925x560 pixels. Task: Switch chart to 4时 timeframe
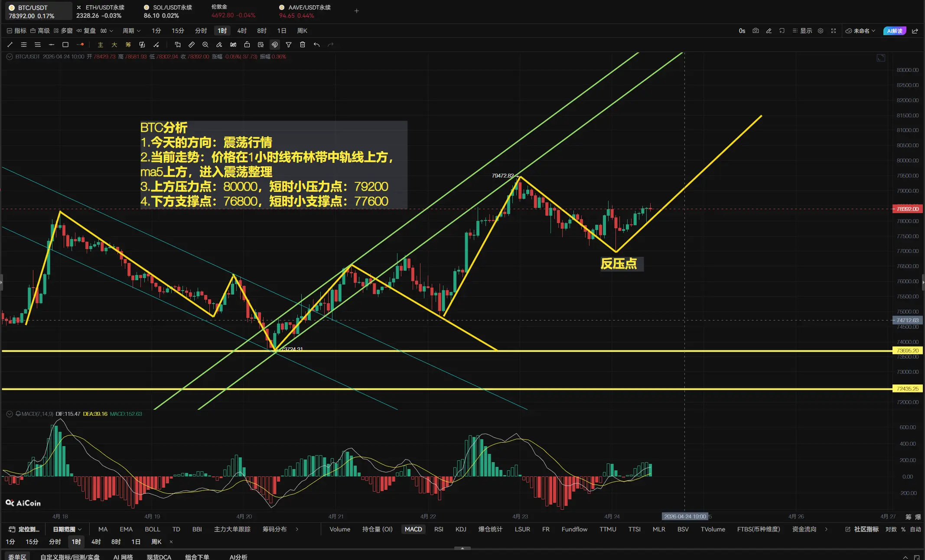[x=242, y=31]
